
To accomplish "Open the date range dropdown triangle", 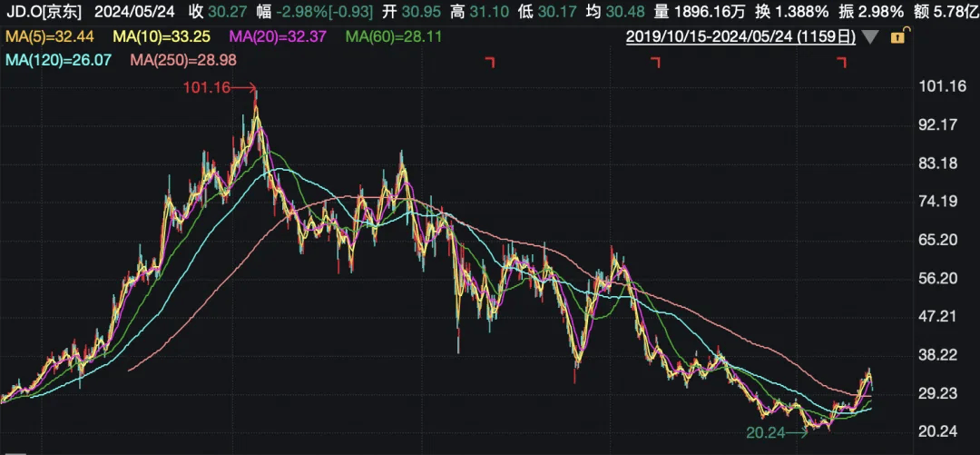I will coord(870,38).
